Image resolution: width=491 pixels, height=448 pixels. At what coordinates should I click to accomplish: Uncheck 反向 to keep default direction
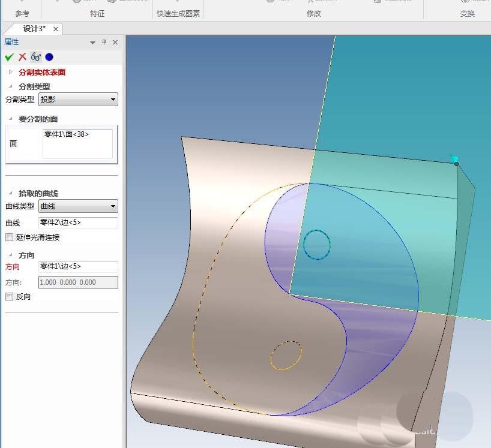[x=8, y=296]
